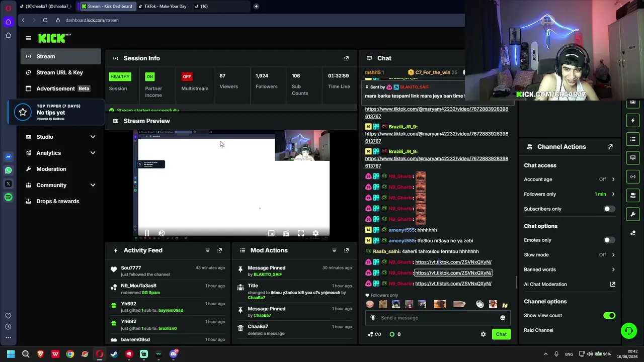The image size is (644, 362).
Task: Click the Multistream OFF badge
Action: click(x=187, y=76)
